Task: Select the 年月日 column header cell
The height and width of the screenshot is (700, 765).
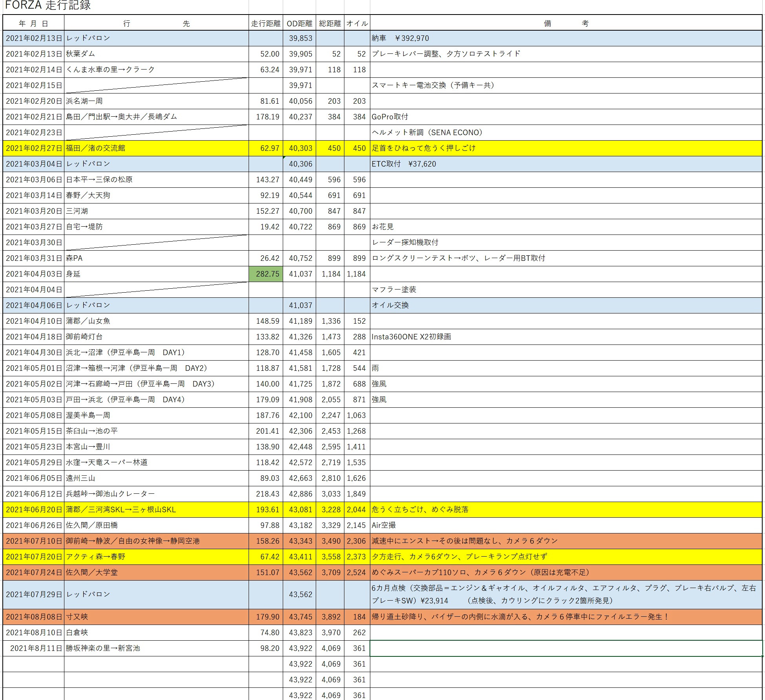Action: click(33, 24)
